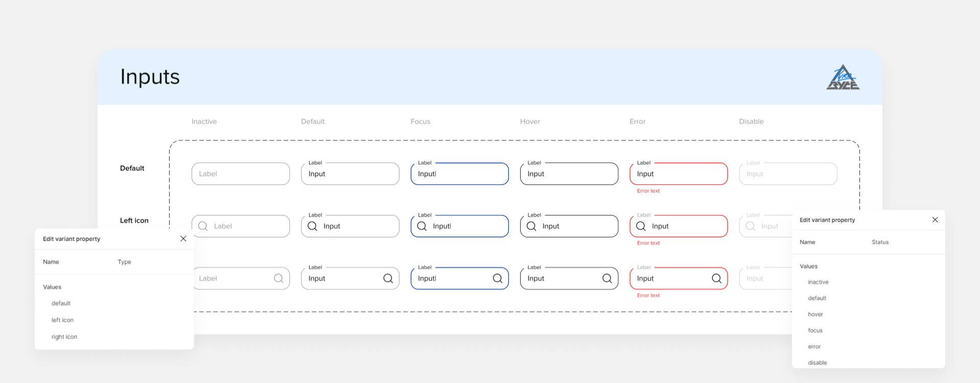Close the Status variant property panel
980x383 pixels.
935,220
